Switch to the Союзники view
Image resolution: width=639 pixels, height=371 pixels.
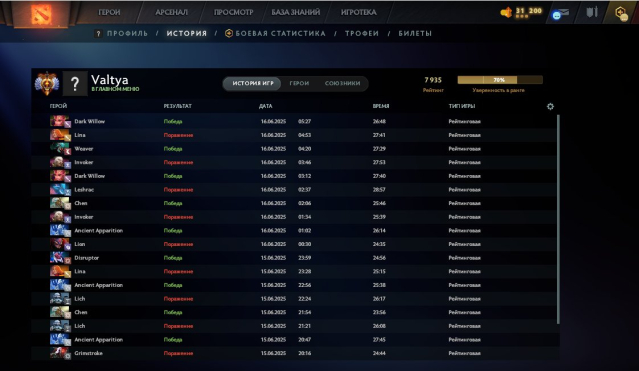pos(342,83)
